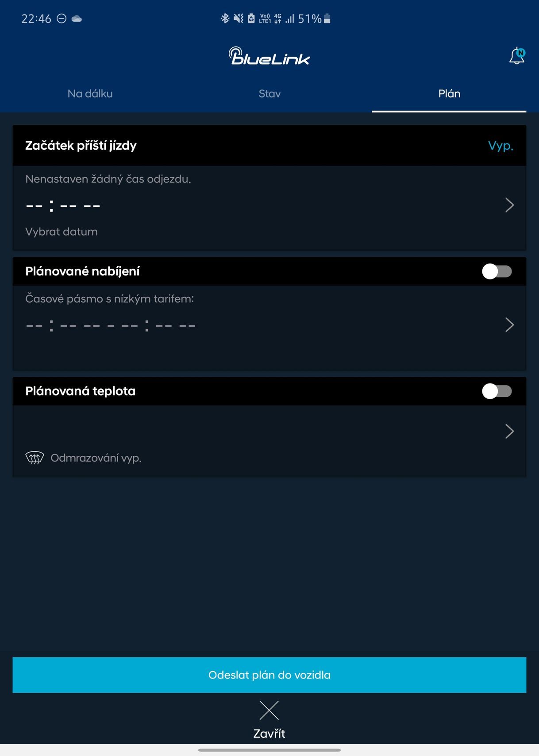539x756 pixels.
Task: Tap the battery status icon
Action: 327,19
